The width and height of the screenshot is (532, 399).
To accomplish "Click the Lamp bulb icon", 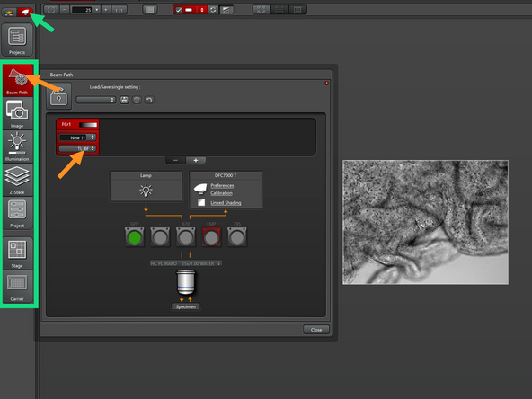I will (146, 190).
